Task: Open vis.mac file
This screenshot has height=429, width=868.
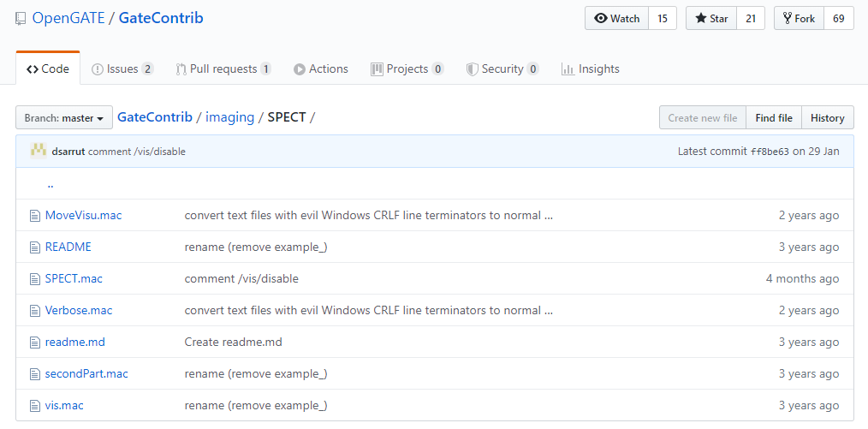Action: coord(64,406)
